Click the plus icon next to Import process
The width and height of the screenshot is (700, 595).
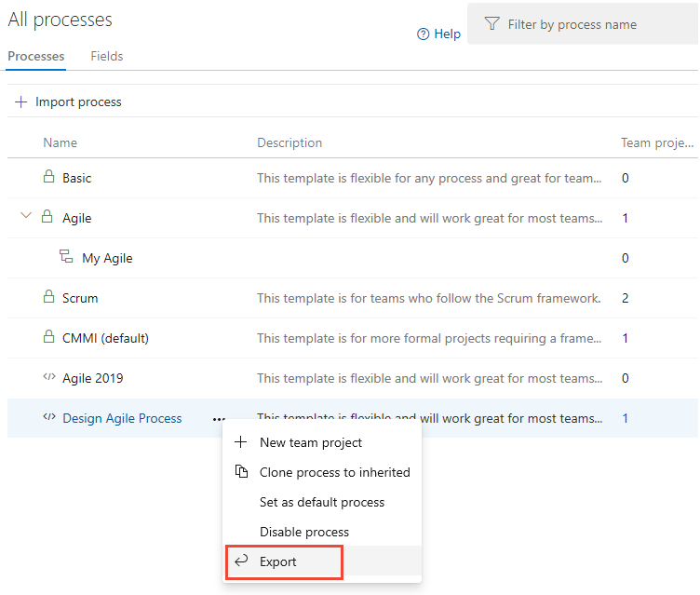point(21,101)
